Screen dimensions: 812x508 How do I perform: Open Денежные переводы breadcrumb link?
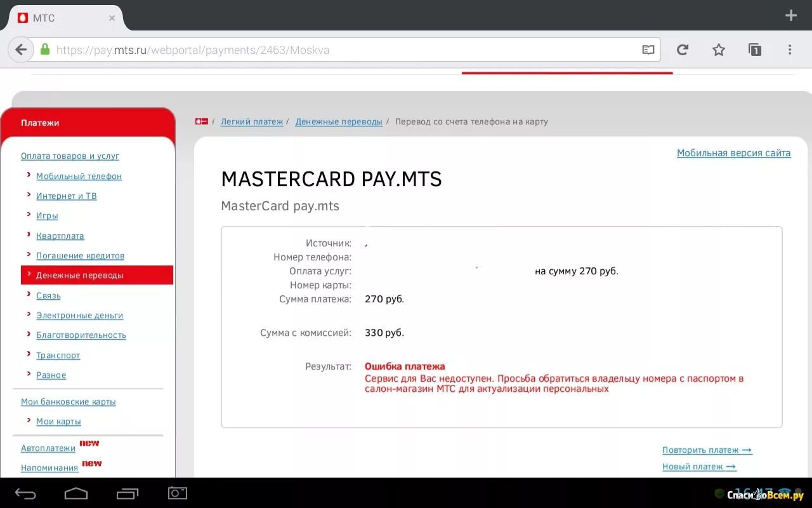pyautogui.click(x=339, y=121)
